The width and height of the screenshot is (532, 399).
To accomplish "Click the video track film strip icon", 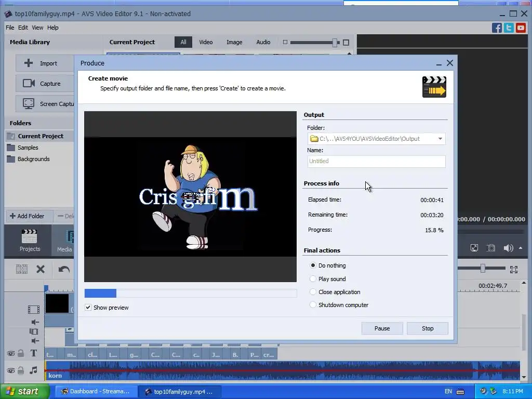I will [34, 310].
